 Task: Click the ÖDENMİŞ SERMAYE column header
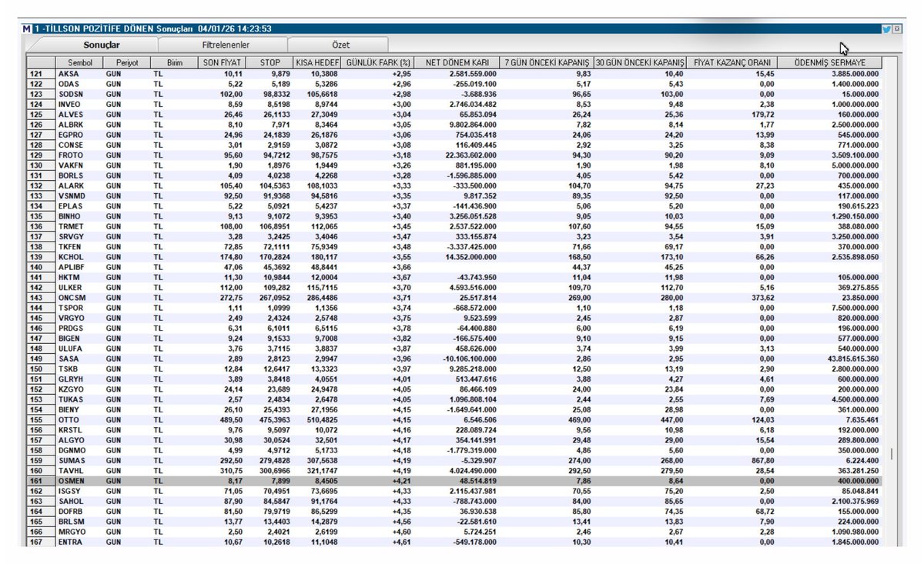(x=829, y=62)
